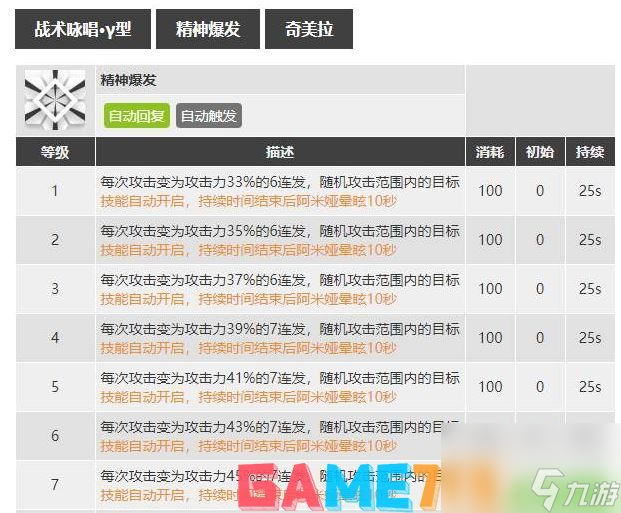Click 持续 value 25s in level 4 row
Screen dimensions: 621x513
click(590, 338)
